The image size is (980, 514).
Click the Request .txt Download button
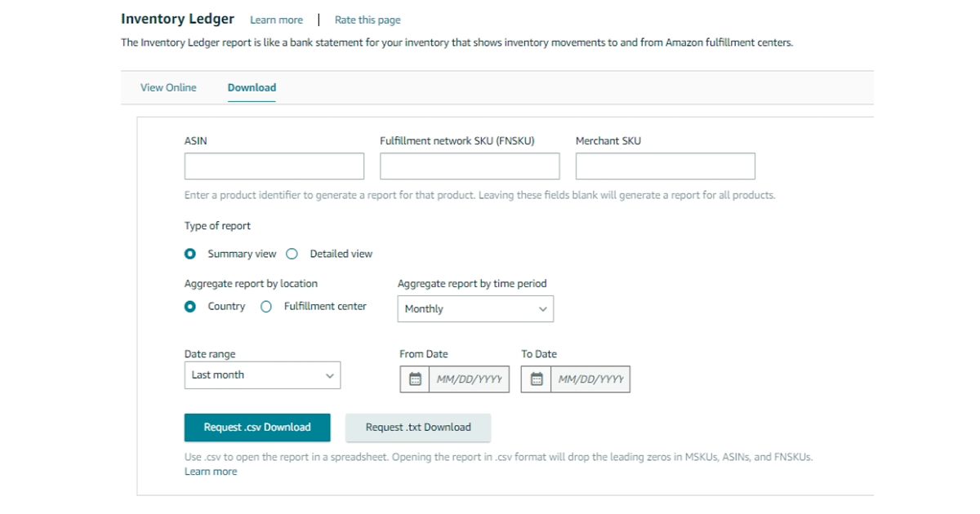(418, 428)
